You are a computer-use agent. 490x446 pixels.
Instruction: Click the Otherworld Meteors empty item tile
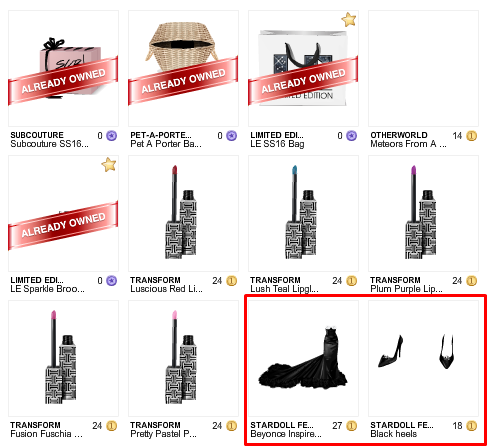(x=423, y=68)
